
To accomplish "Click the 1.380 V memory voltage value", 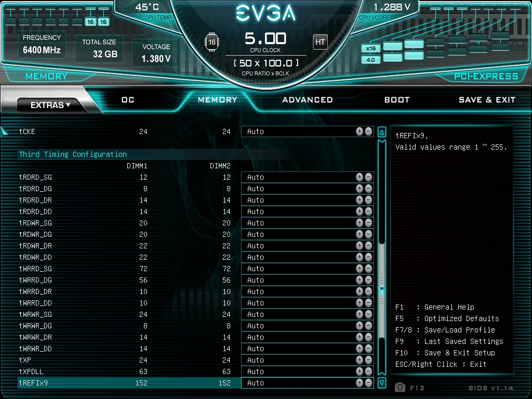I will 156,59.
